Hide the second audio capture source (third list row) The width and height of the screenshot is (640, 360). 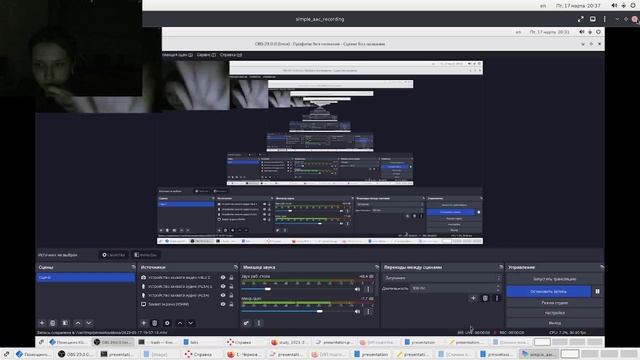(223, 296)
